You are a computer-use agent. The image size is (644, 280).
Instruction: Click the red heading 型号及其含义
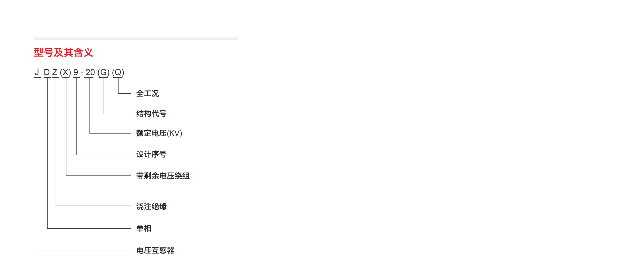pyautogui.click(x=63, y=52)
